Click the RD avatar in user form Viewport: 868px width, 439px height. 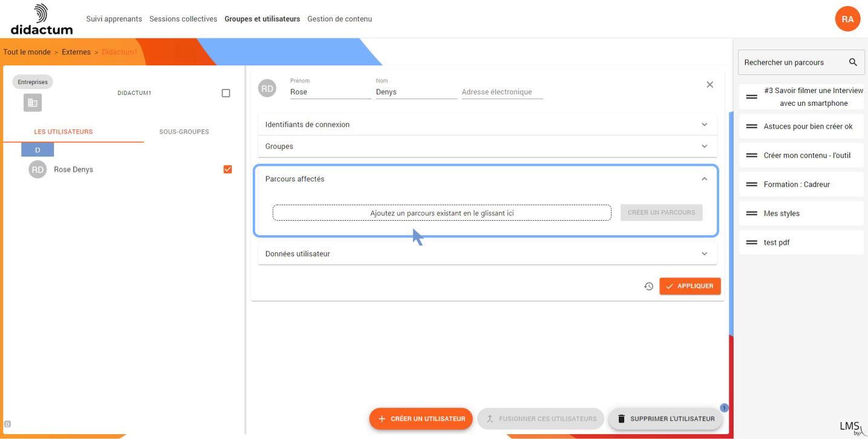coord(267,88)
